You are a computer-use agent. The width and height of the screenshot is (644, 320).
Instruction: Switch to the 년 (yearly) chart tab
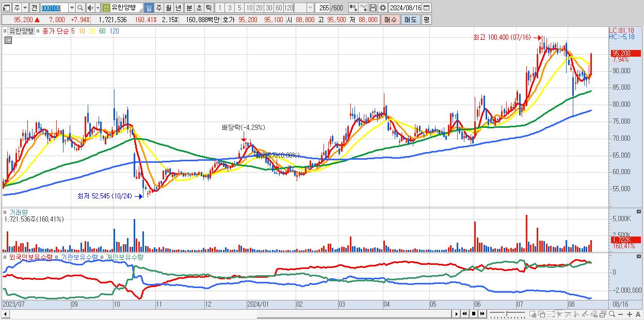click(178, 8)
